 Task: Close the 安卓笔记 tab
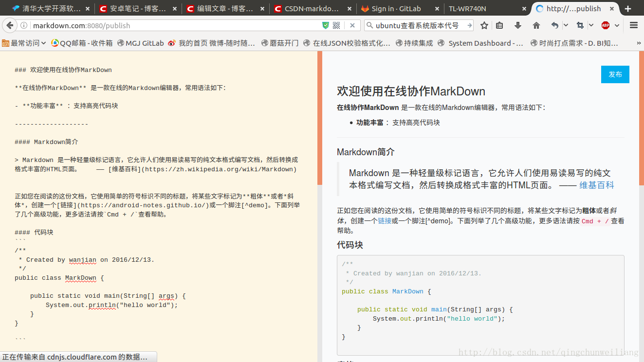[x=176, y=9]
